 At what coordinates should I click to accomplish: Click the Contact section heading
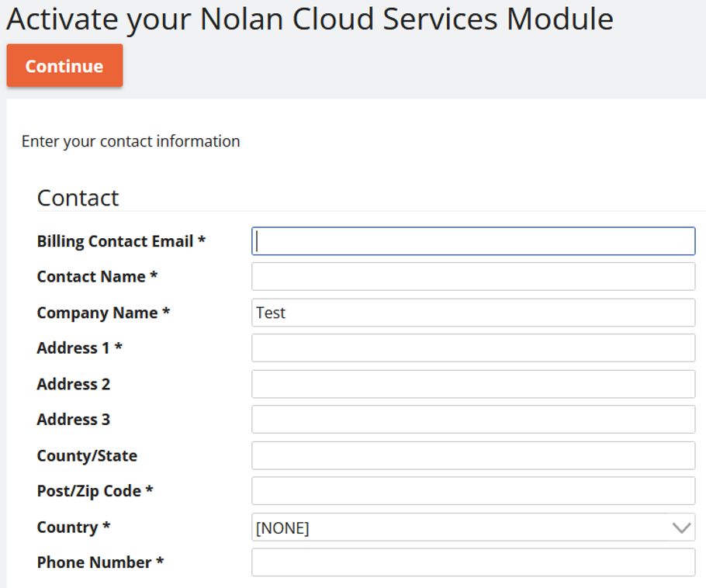pos(78,198)
